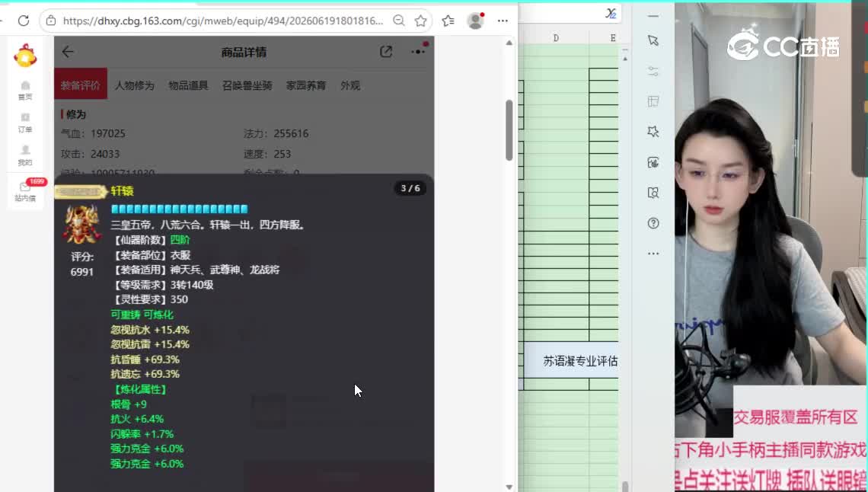The image size is (868, 492).
Task: Click the 根骨 +9 attribute
Action: [x=129, y=404]
